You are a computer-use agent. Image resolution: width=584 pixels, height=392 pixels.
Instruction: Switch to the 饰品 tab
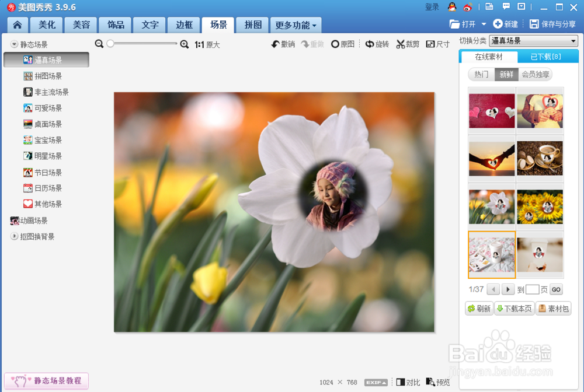tap(116, 25)
